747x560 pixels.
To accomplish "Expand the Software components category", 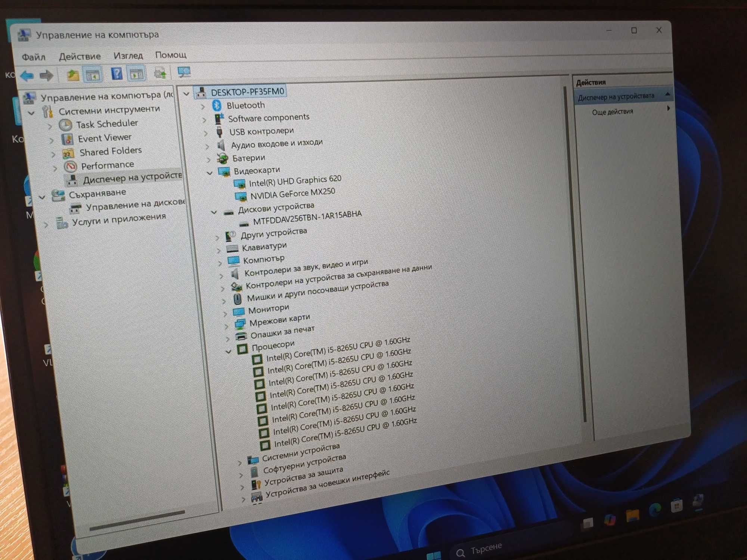I will (204, 120).
